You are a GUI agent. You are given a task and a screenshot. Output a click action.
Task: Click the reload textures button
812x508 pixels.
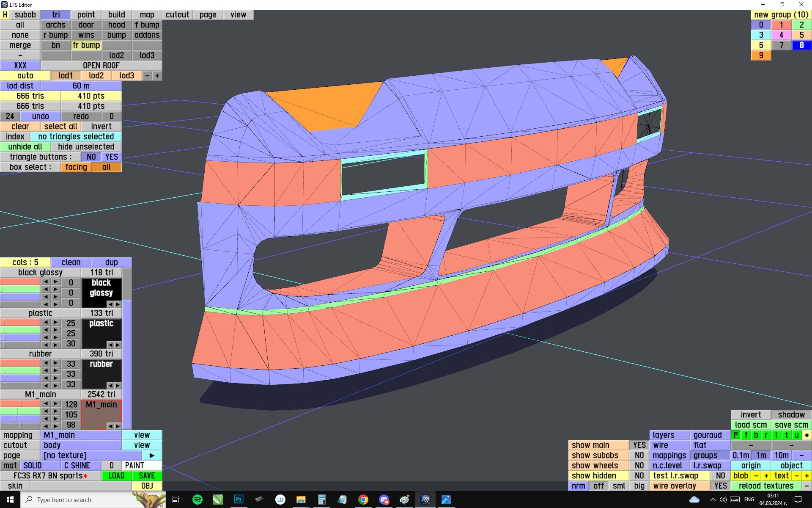(766, 486)
